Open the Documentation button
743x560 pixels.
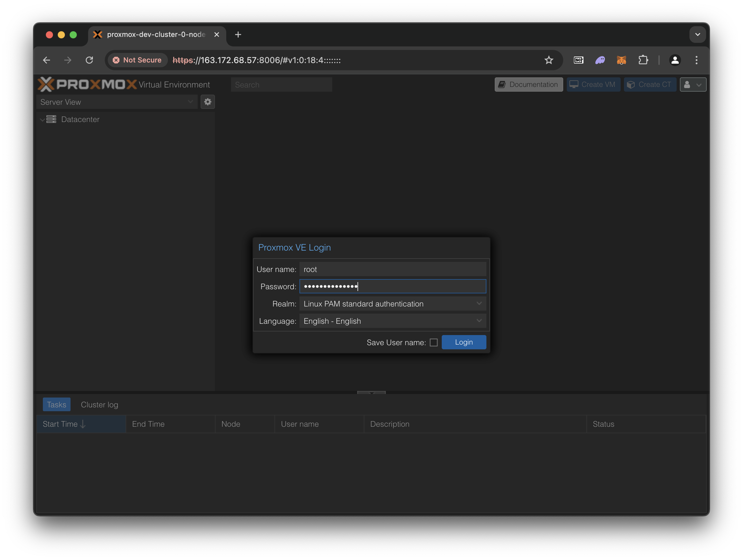tap(528, 85)
